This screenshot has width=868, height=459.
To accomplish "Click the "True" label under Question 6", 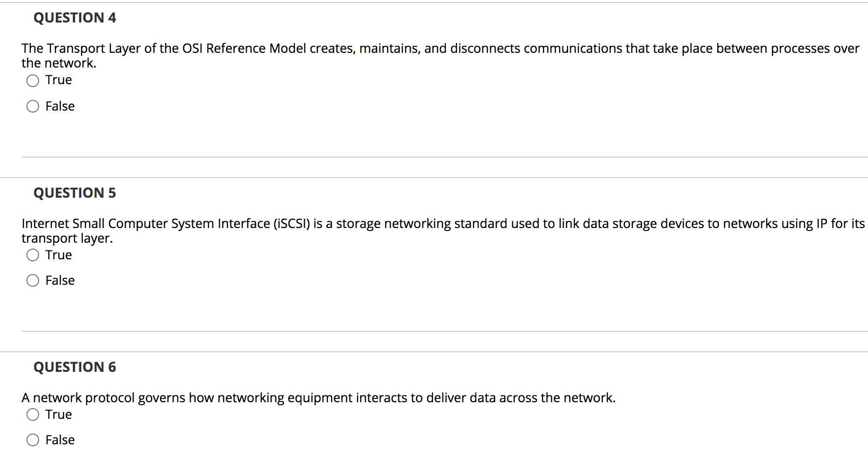I will coord(59,414).
